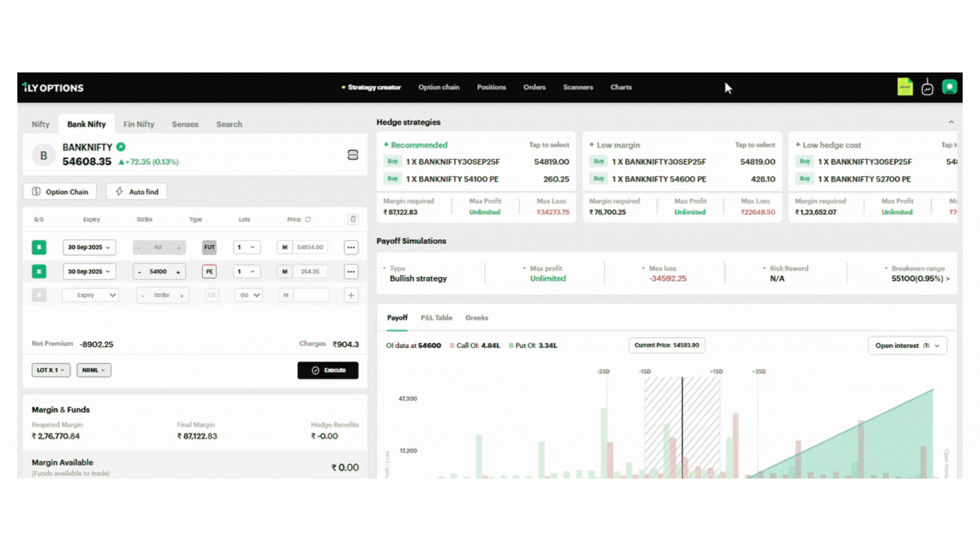This screenshot has height=551, width=980.
Task: Click the Execute button
Action: point(328,370)
